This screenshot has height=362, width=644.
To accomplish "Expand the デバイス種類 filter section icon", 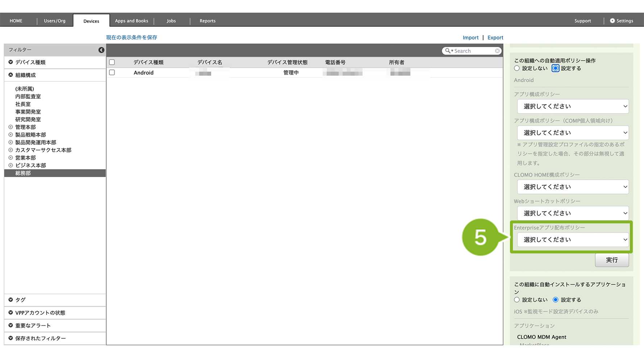I will (x=11, y=62).
